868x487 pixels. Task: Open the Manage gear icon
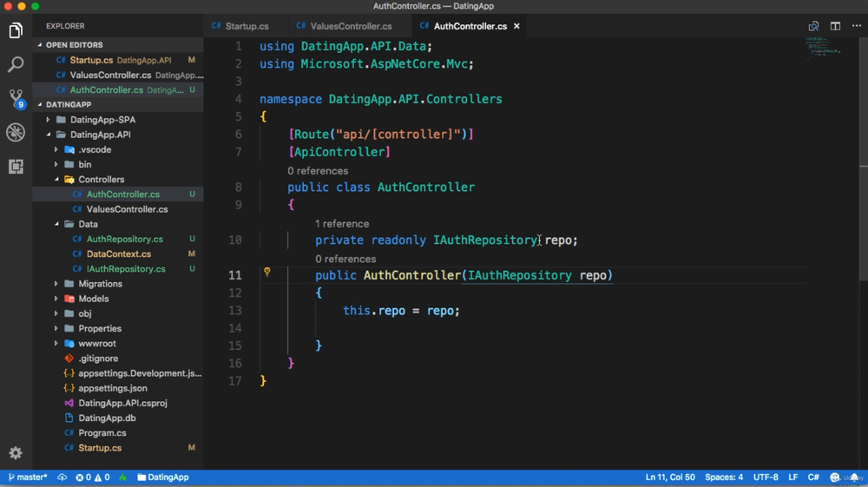click(16, 453)
